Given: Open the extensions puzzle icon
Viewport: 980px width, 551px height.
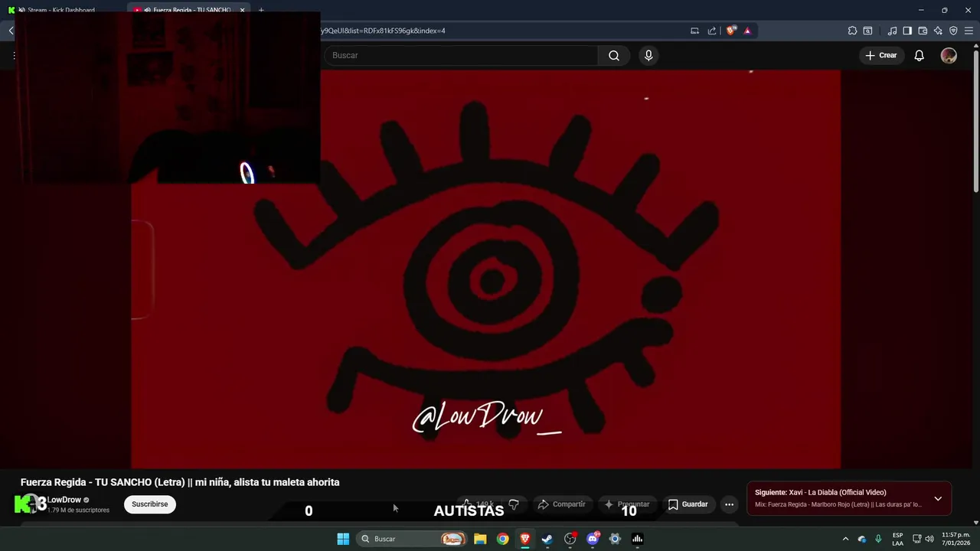Looking at the screenshot, I should [x=852, y=31].
